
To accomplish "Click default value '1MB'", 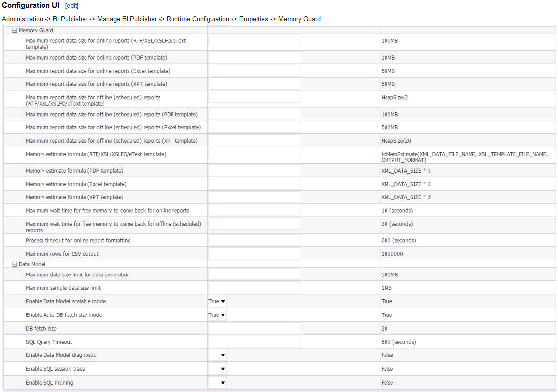I will [x=386, y=288].
